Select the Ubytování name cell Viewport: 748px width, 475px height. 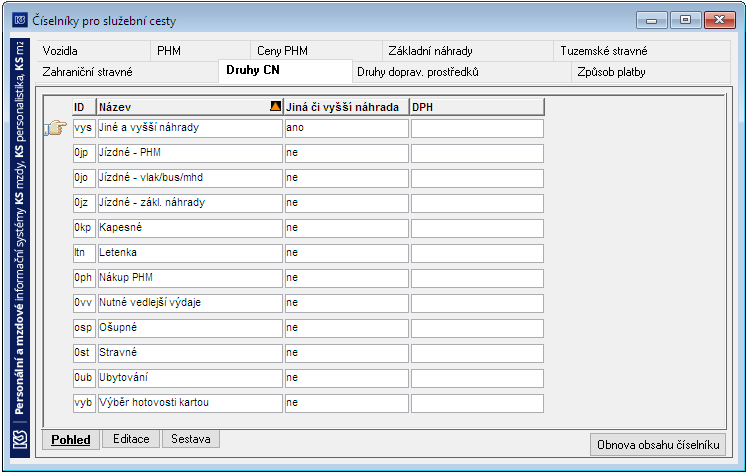coord(190,378)
